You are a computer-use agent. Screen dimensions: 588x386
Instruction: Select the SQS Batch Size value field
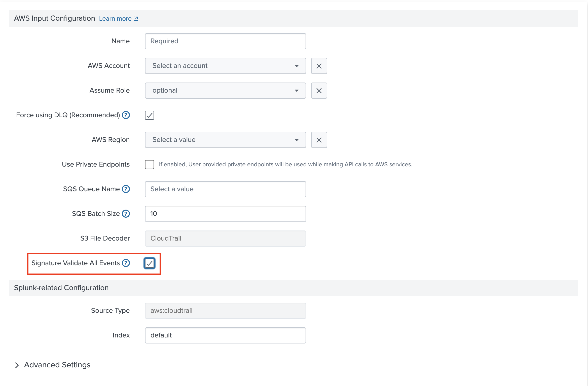click(x=225, y=214)
